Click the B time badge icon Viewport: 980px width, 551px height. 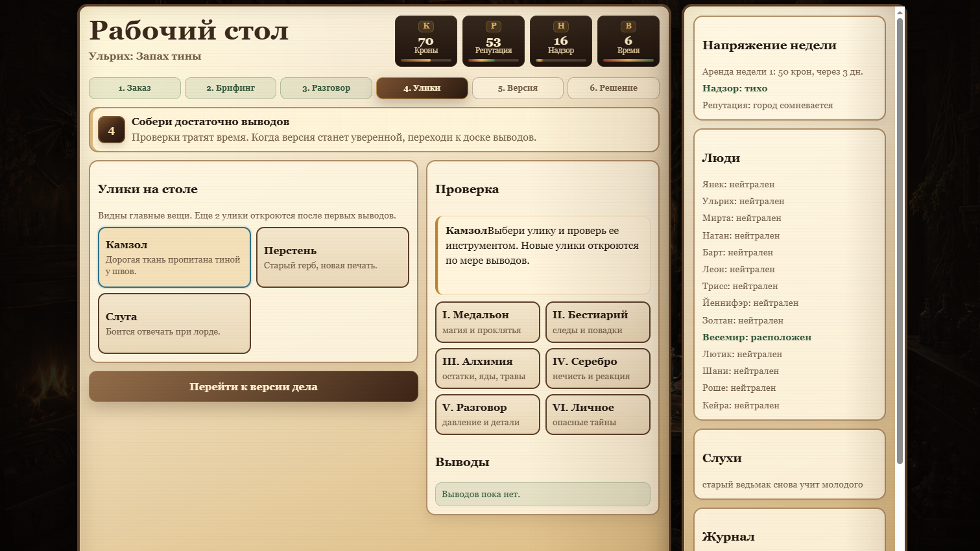(628, 26)
